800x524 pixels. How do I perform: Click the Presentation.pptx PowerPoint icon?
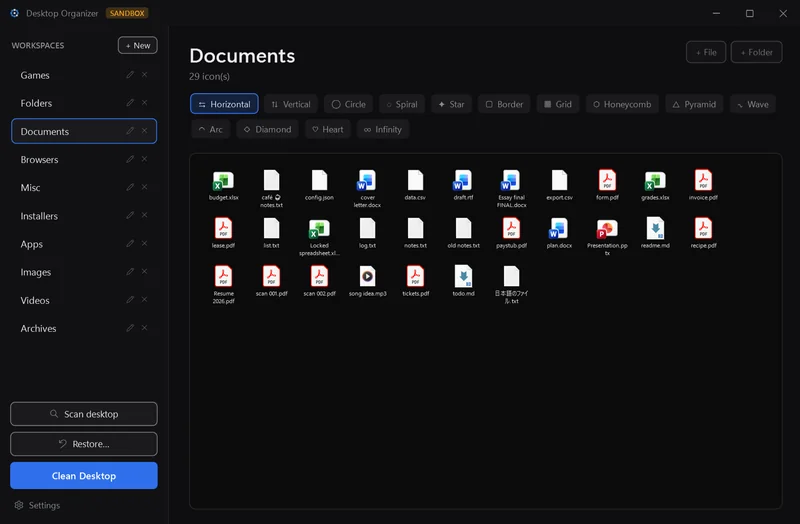pos(607,229)
